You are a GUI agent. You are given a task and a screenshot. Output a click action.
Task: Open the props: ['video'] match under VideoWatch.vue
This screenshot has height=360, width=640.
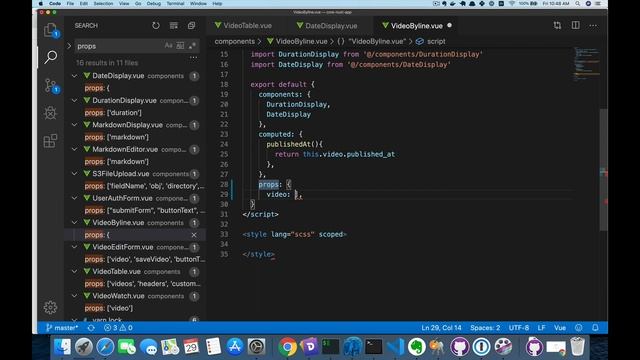[109, 308]
